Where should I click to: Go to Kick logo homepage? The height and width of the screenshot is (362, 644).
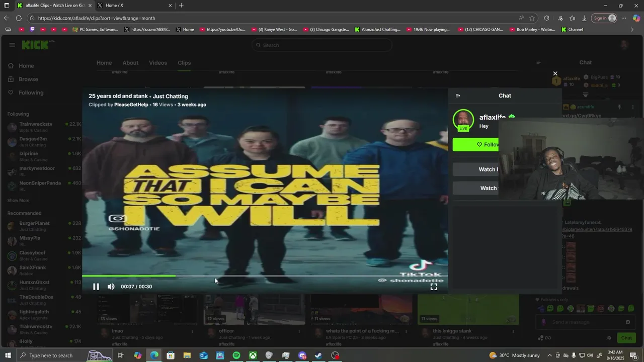tap(36, 45)
